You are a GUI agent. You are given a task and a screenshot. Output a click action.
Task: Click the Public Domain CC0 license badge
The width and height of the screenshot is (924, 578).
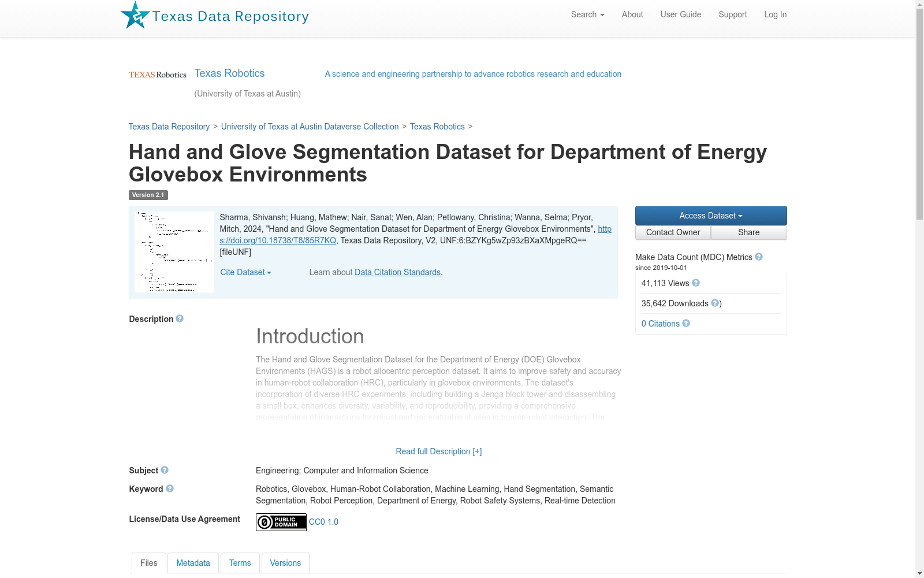pyautogui.click(x=281, y=522)
